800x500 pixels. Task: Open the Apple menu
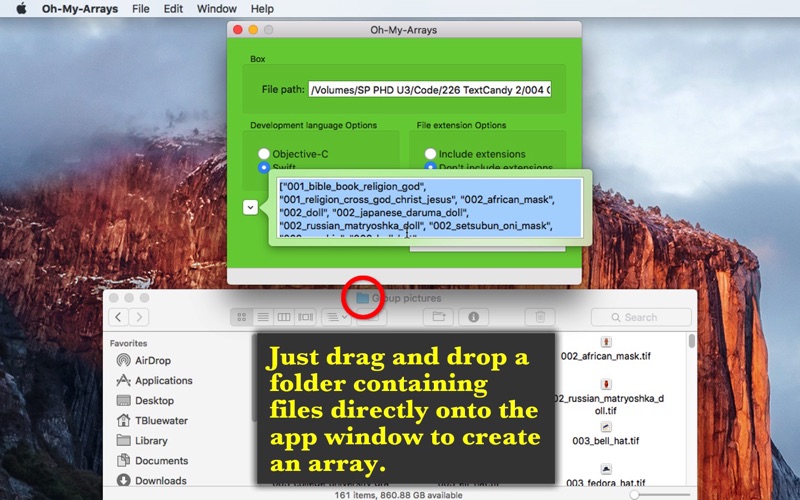coord(21,9)
